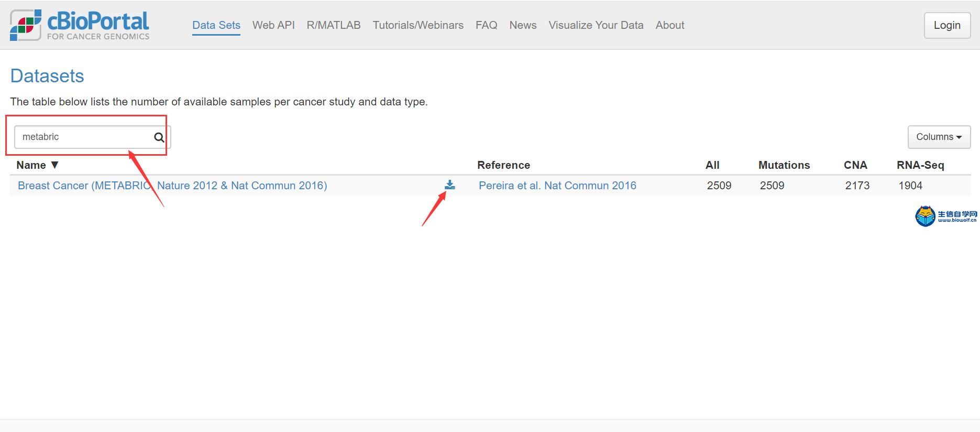Go to the Web API page
980x432 pixels.
[273, 25]
